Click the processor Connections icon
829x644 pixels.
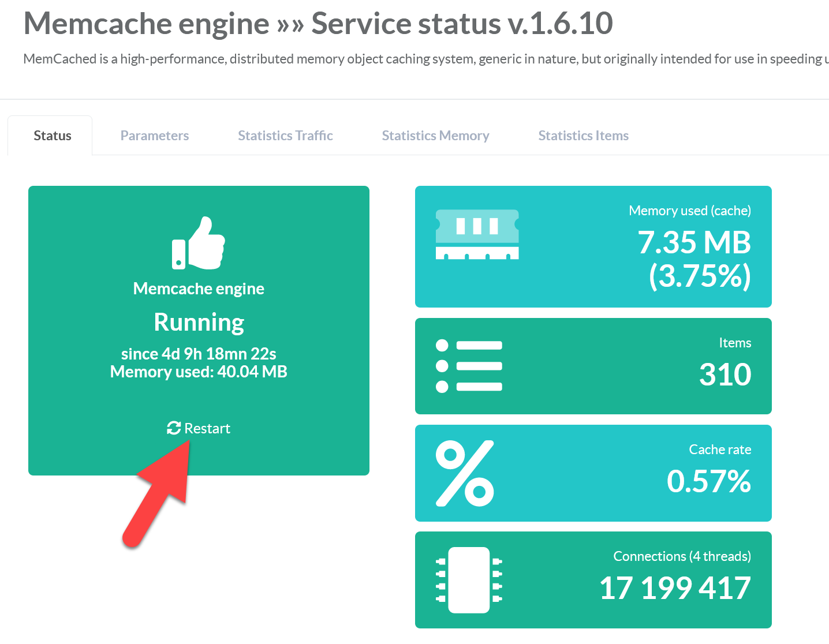(x=469, y=580)
